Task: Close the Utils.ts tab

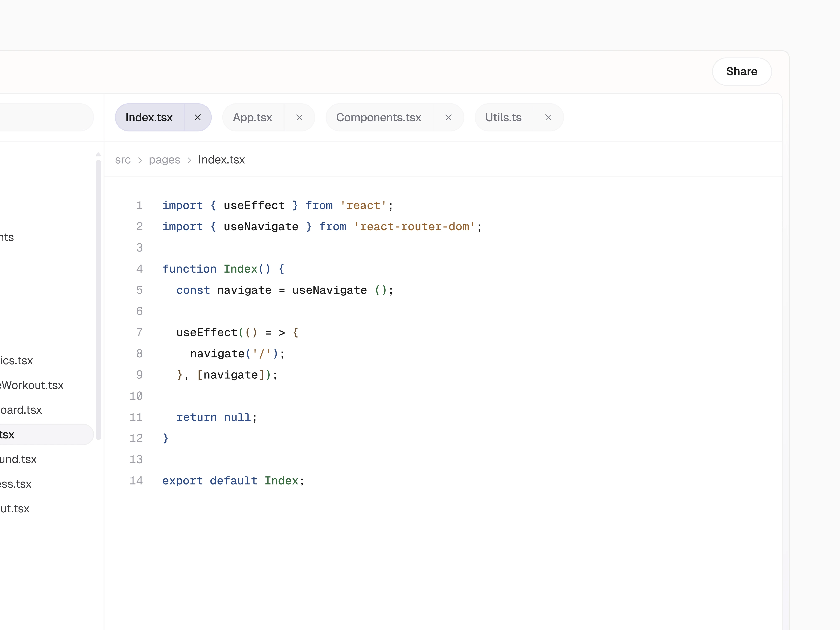Action: tap(548, 117)
